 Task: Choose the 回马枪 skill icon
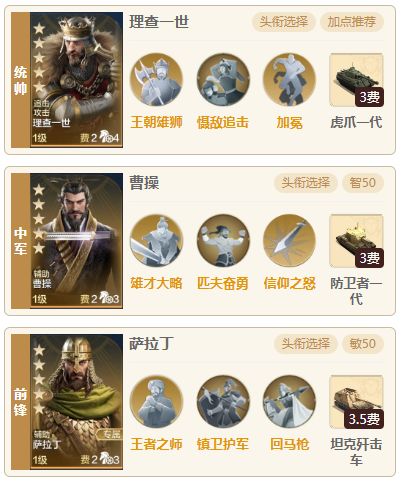point(289,402)
